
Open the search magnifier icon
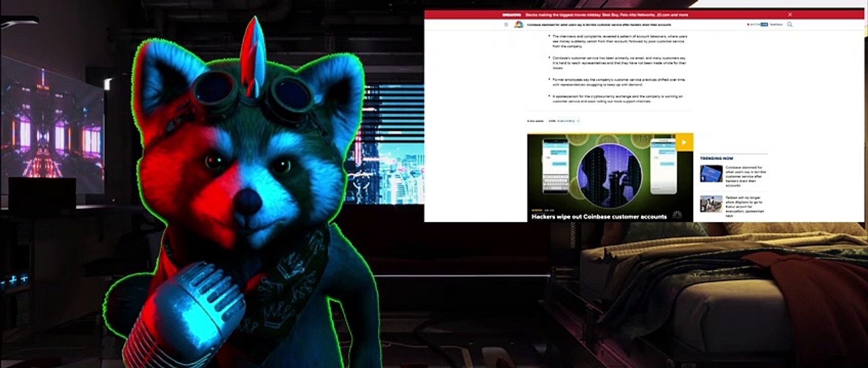[790, 25]
